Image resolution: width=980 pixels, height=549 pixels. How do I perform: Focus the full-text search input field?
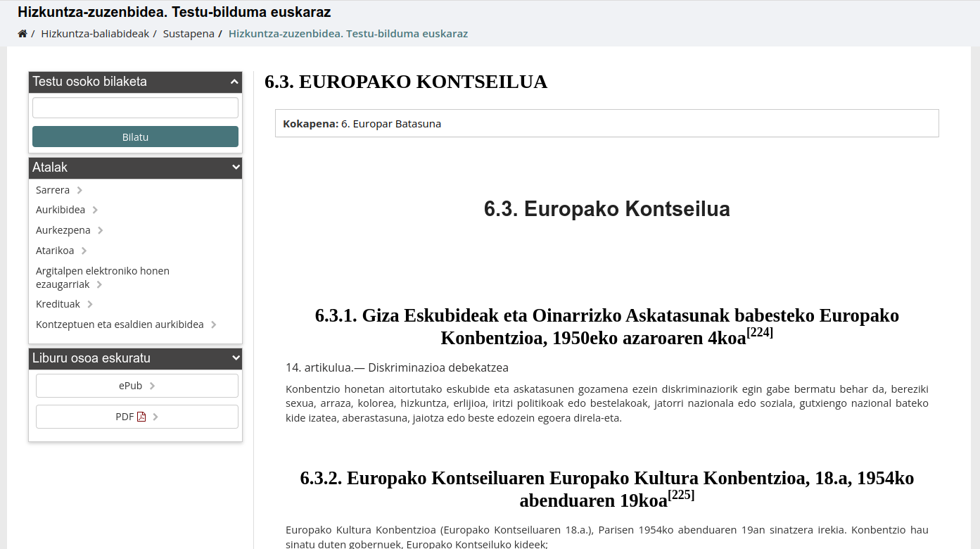[135, 108]
